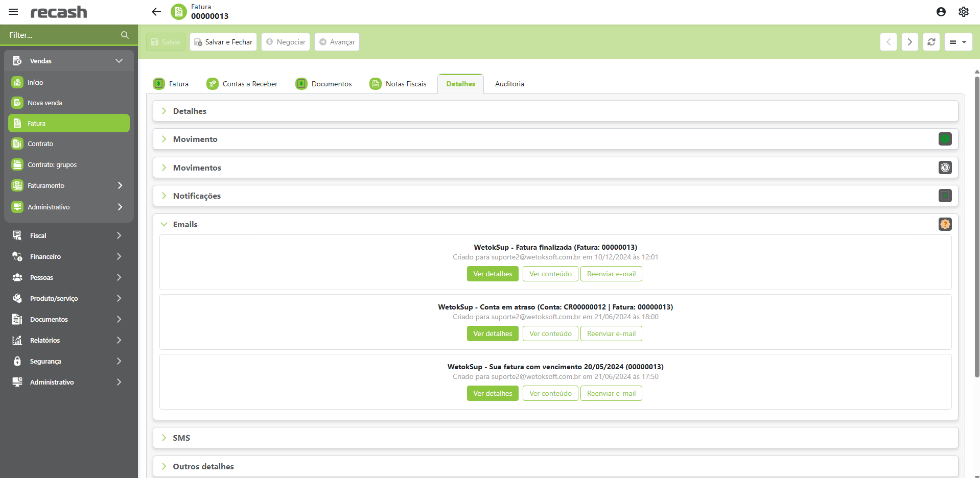Click the hamburger menu icon beside recash logo
Viewport: 980px width, 478px height.
pyautogui.click(x=13, y=12)
